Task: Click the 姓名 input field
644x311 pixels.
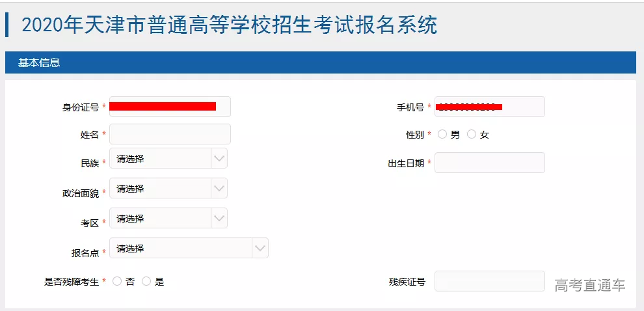Action: [x=170, y=134]
